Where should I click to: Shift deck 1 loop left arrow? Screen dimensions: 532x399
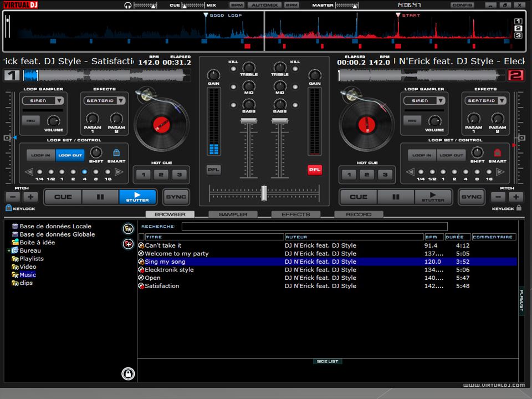(29, 172)
